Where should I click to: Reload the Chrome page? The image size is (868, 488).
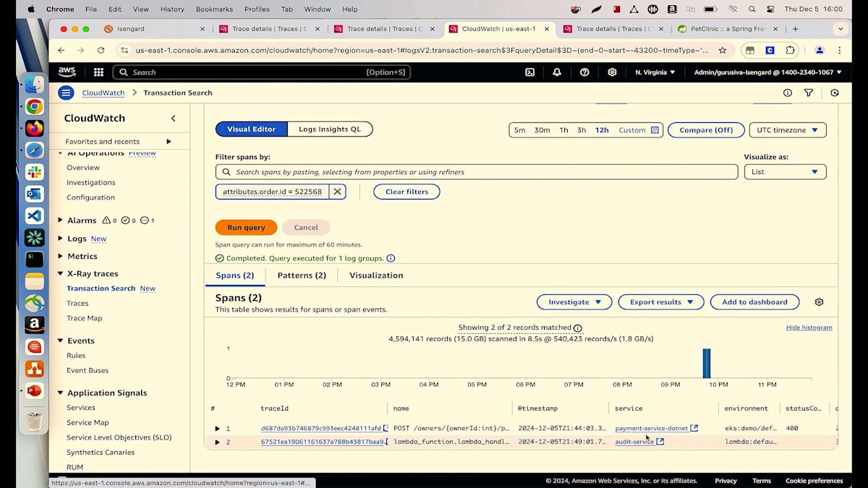101,51
